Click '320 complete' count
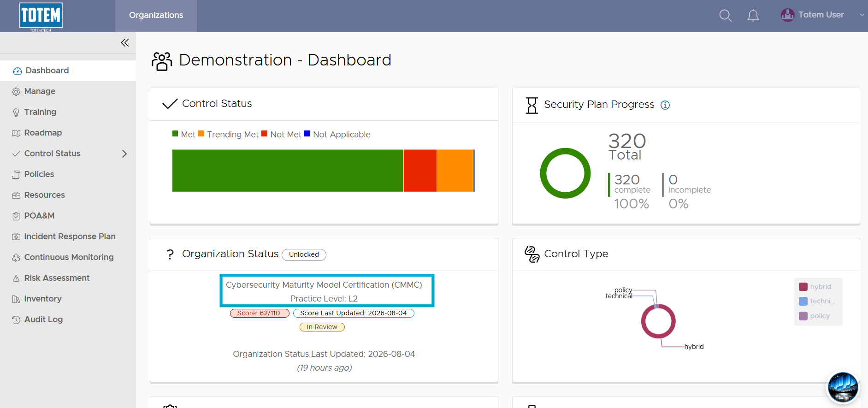Viewport: 868px width, 408px height. (x=632, y=183)
